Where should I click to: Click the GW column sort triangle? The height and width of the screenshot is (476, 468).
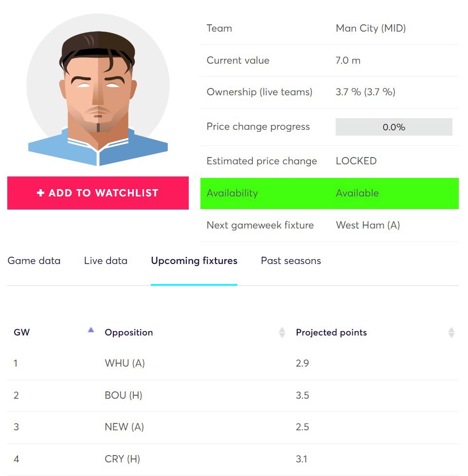tap(90, 330)
